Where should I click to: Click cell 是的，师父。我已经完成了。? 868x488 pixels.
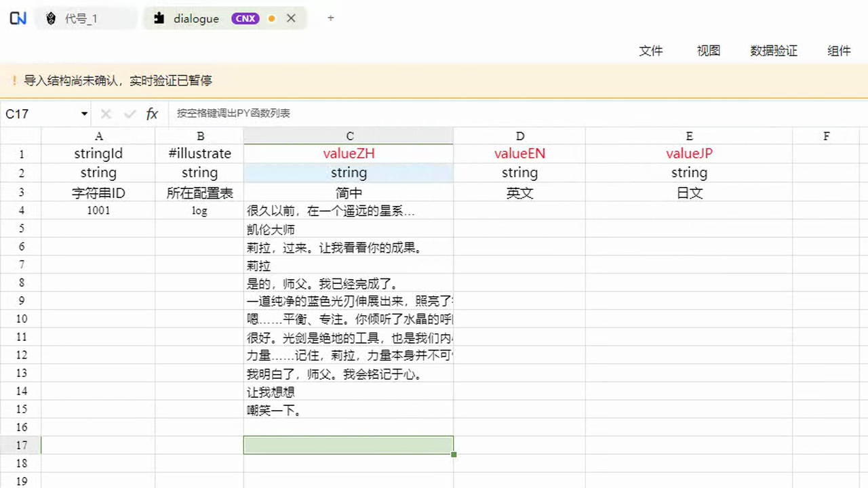(x=349, y=283)
